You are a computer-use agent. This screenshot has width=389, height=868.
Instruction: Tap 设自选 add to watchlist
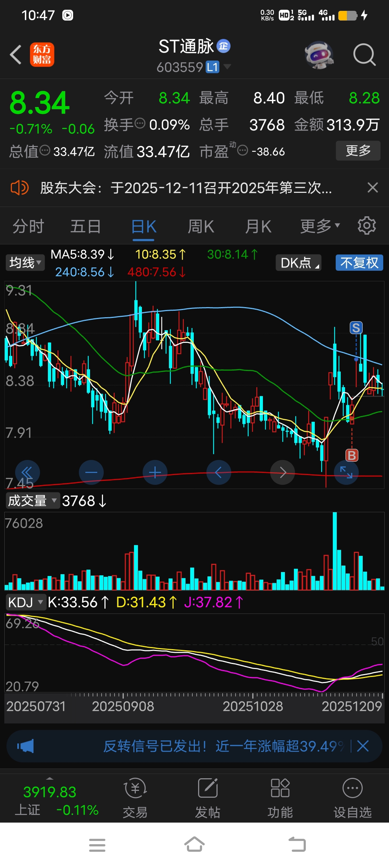coord(352,798)
